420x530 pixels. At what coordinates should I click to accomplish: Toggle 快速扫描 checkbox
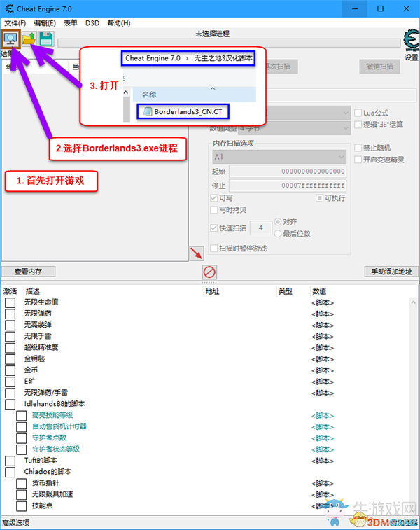click(x=213, y=228)
